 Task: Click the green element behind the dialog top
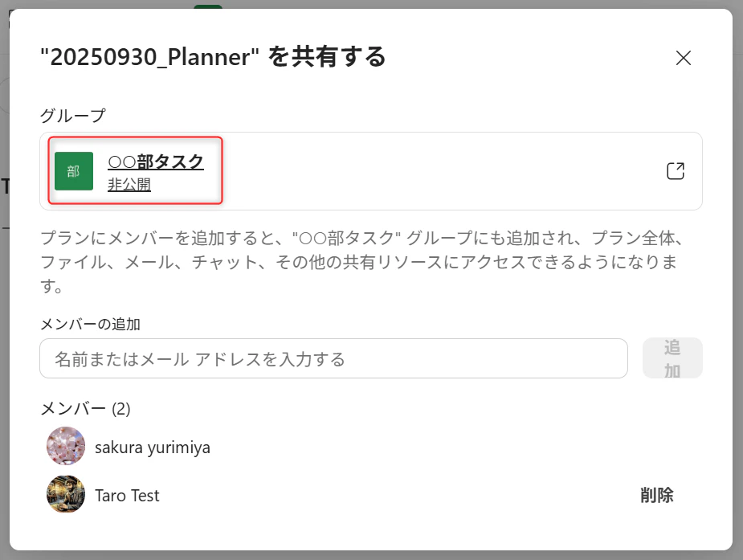208,6
